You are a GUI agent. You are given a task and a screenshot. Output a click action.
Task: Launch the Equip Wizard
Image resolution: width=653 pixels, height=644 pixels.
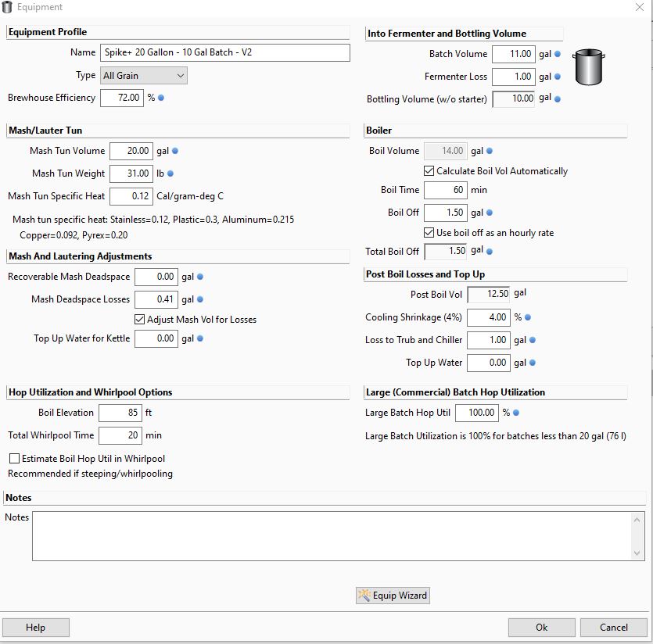pyautogui.click(x=393, y=596)
